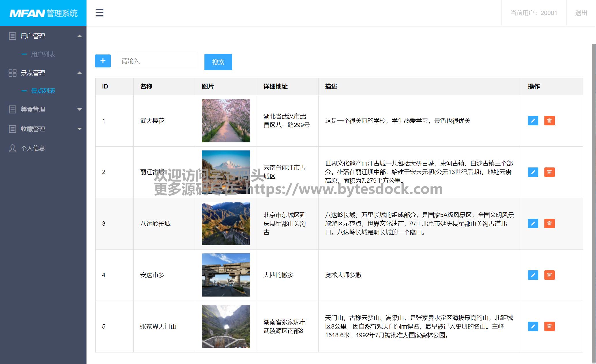Edit the 武大樱花 row with pencil icon
The width and height of the screenshot is (596, 364).
pyautogui.click(x=533, y=121)
